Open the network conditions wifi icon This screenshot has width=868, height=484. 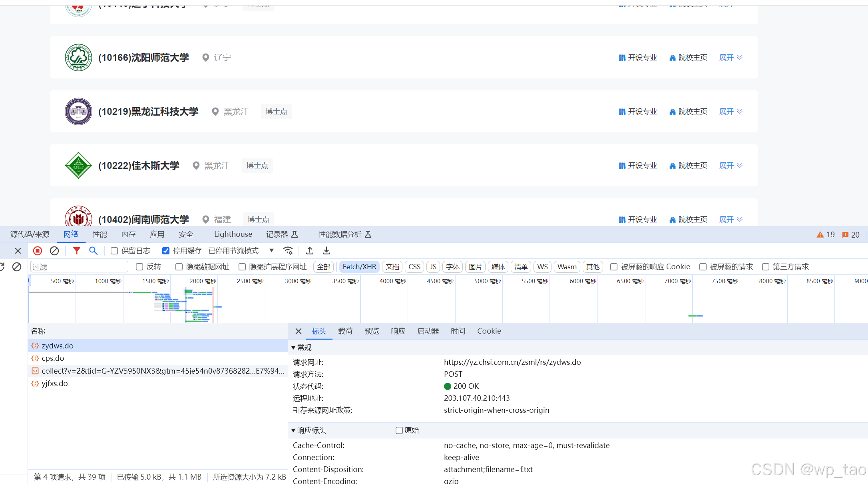(x=288, y=251)
